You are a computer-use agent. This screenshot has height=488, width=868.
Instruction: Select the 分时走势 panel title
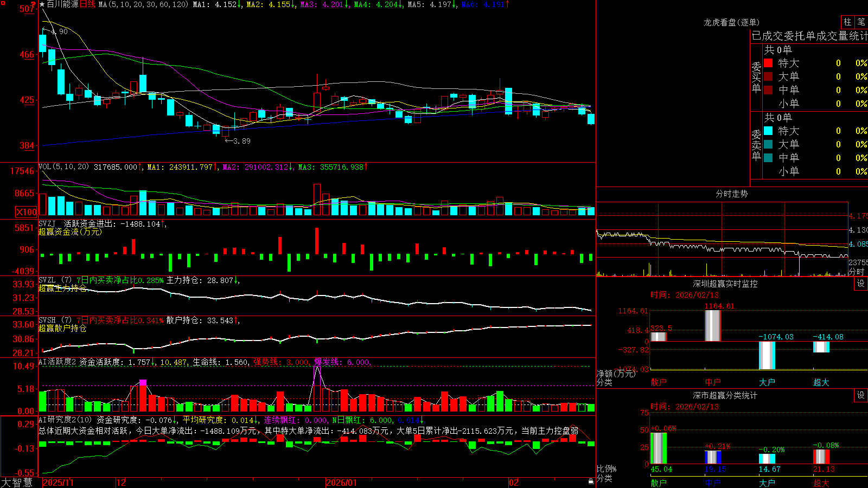(x=731, y=194)
